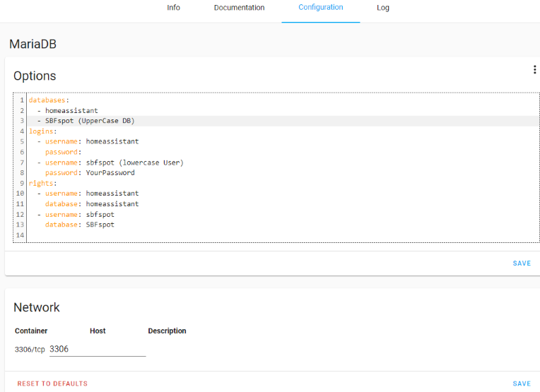Screen dimensions: 540x392
Task: Click the 'logins:' key on line 4
Action: [42, 131]
